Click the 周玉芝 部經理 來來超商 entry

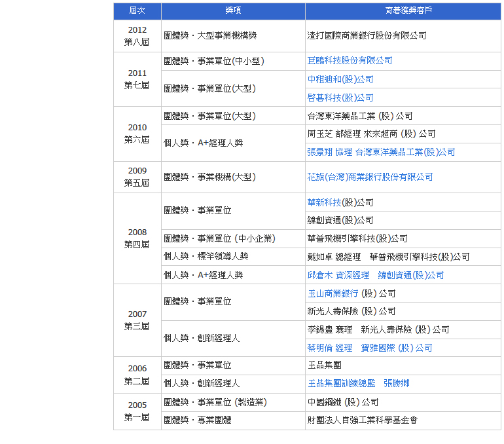pyautogui.click(x=371, y=134)
